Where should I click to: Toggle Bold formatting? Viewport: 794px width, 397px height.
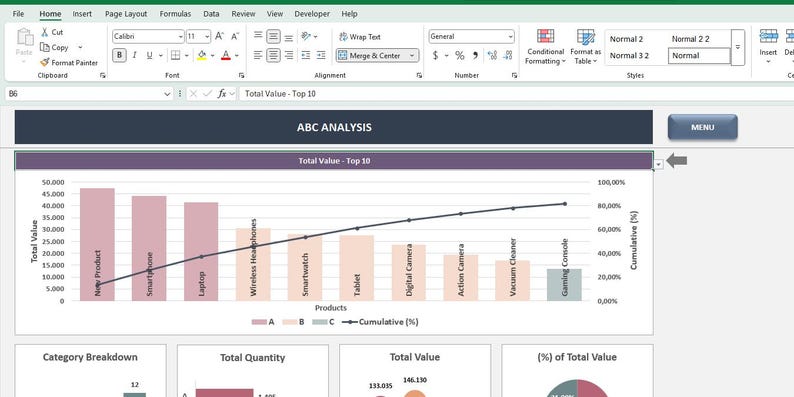pos(120,55)
